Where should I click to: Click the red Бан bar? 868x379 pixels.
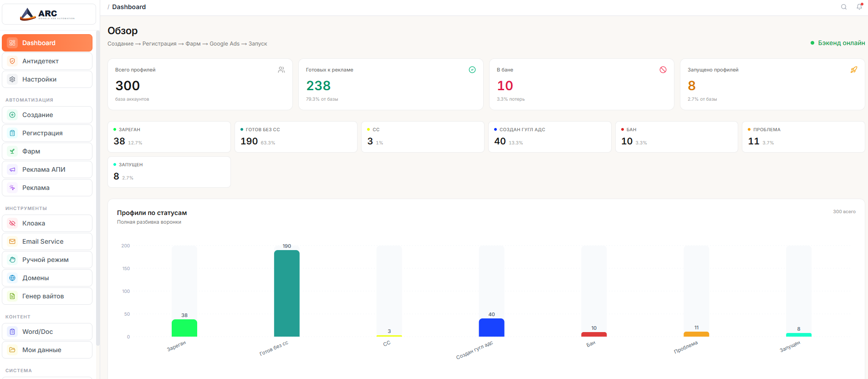click(x=594, y=334)
